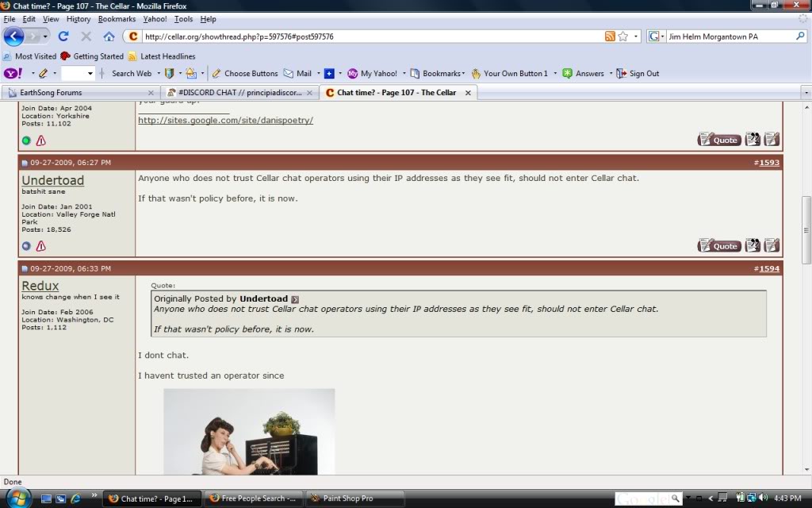The width and height of the screenshot is (812, 508).
Task: Quote Undertoad's post #1593
Action: 719,245
